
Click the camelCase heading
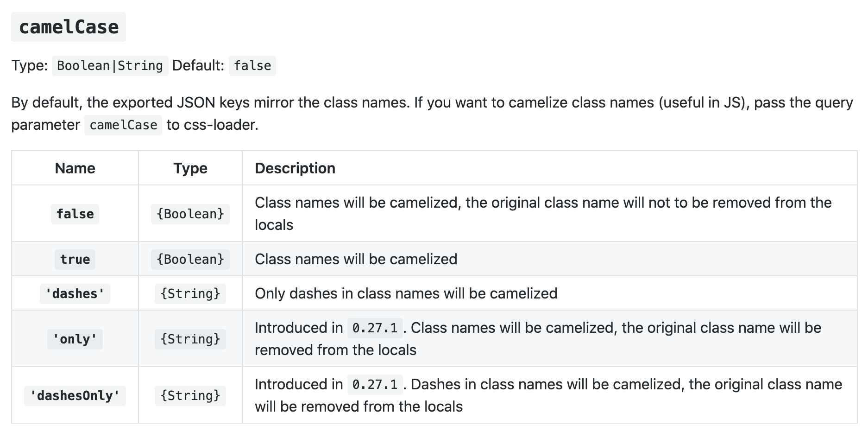pyautogui.click(x=69, y=27)
